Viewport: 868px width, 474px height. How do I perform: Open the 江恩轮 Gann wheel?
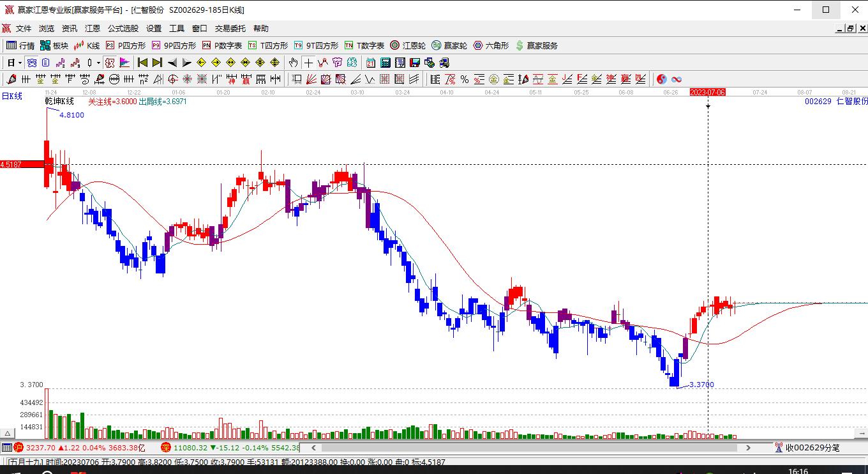(408, 45)
